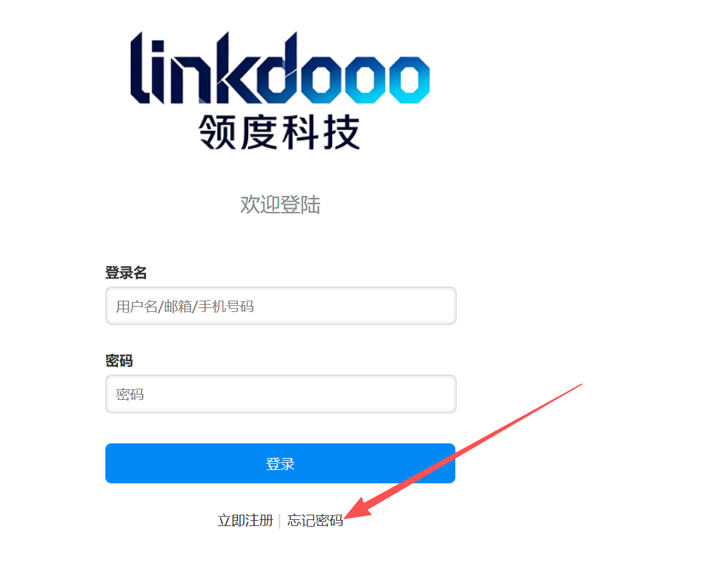Click the 领度科技 company name text
The width and height of the screenshot is (728, 562).
(279, 133)
